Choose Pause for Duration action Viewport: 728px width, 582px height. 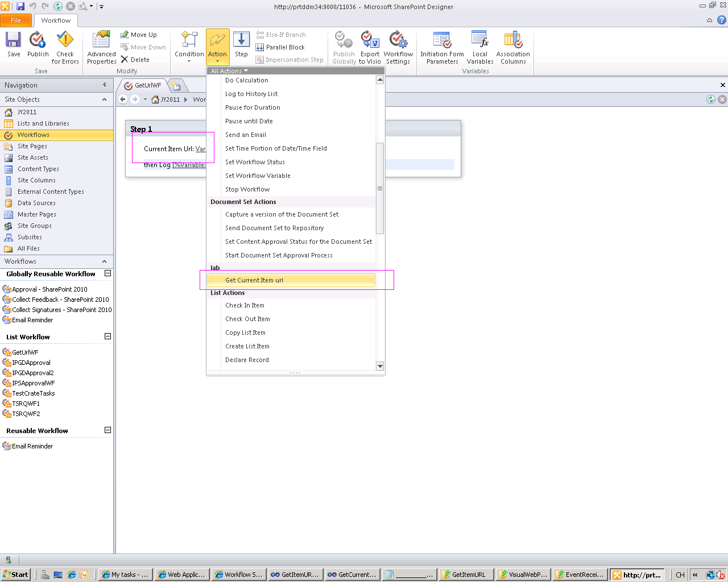(x=291, y=107)
